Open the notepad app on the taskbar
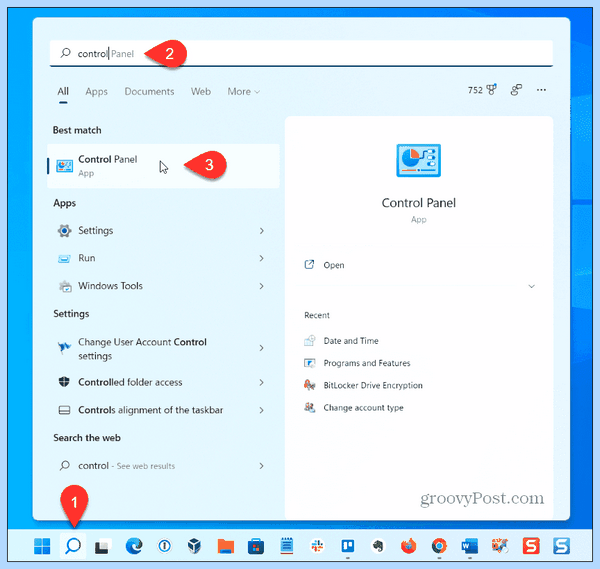This screenshot has height=569, width=600. click(287, 546)
